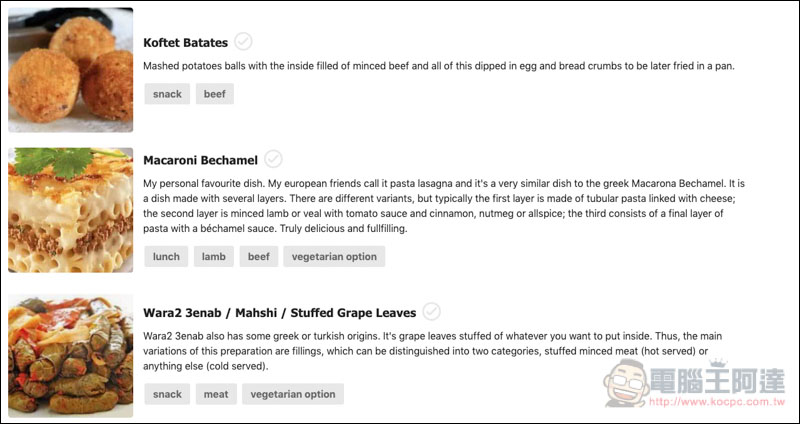Choose the vegetarian option tag under Macaroni Bechamel
Viewport: 800px width, 424px height.
(334, 257)
